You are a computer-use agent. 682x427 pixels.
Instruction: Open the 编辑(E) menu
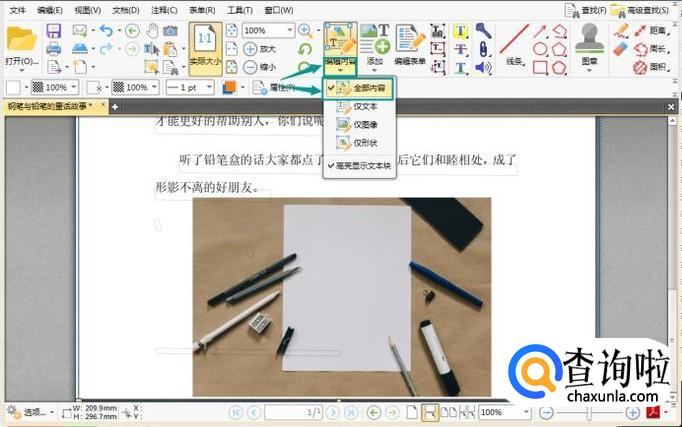coord(50,10)
